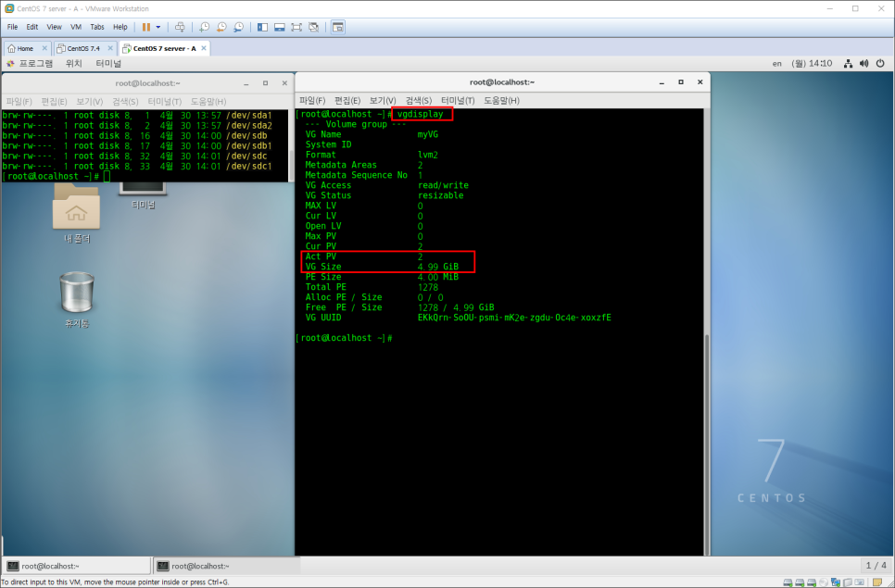The image size is (895, 588).
Task: Toggle the thumbnail bar view
Action: point(280,27)
